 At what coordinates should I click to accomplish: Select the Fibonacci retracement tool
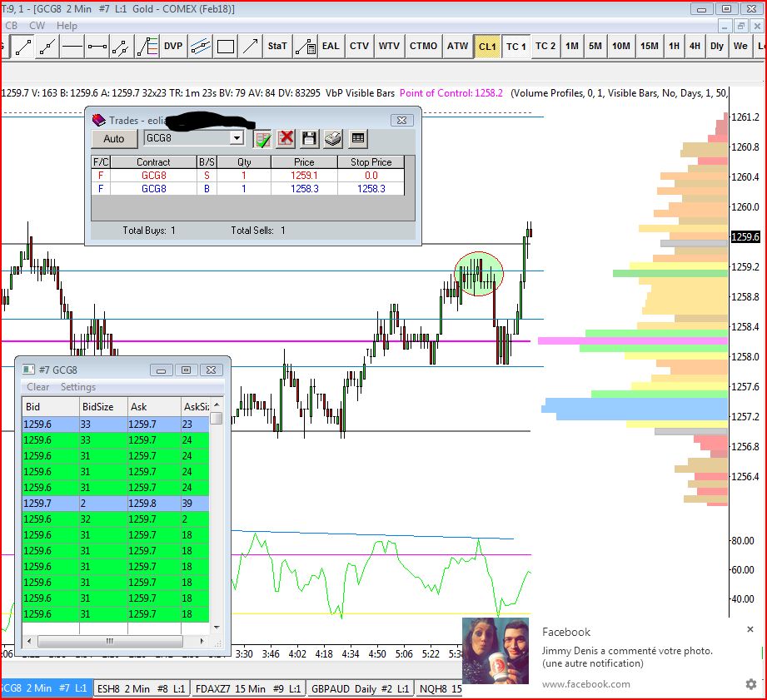pos(147,47)
